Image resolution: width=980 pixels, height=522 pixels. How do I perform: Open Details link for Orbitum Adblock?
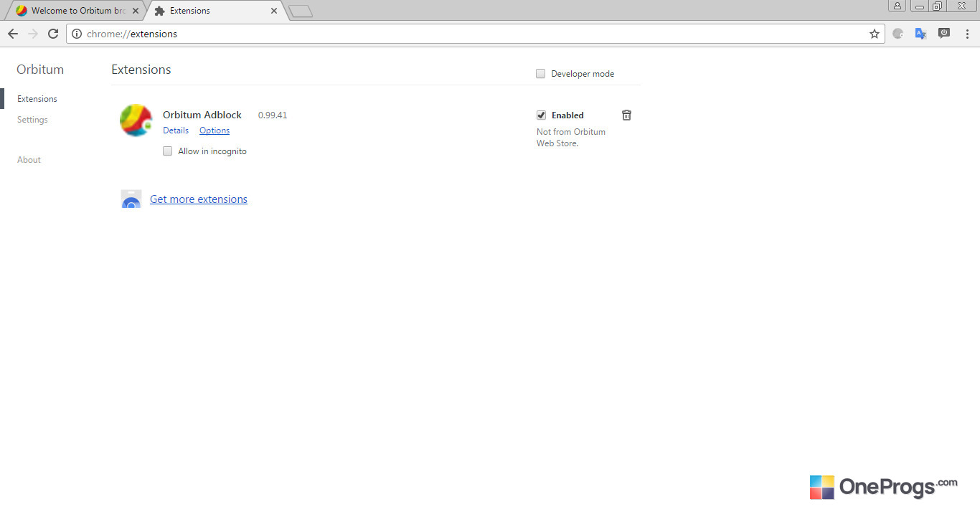[x=176, y=130]
